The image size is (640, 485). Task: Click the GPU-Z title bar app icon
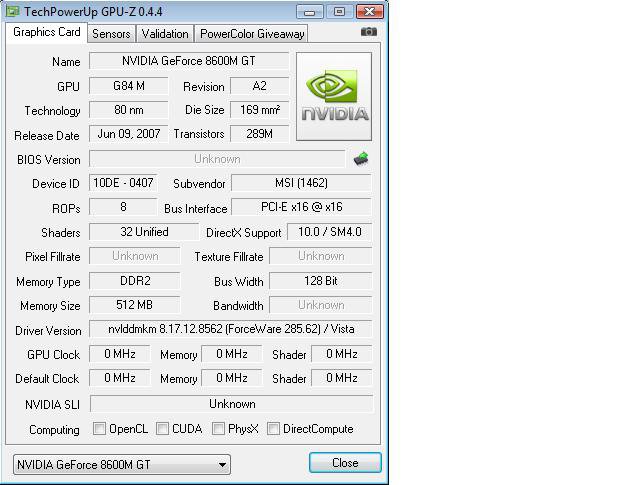[x=13, y=11]
